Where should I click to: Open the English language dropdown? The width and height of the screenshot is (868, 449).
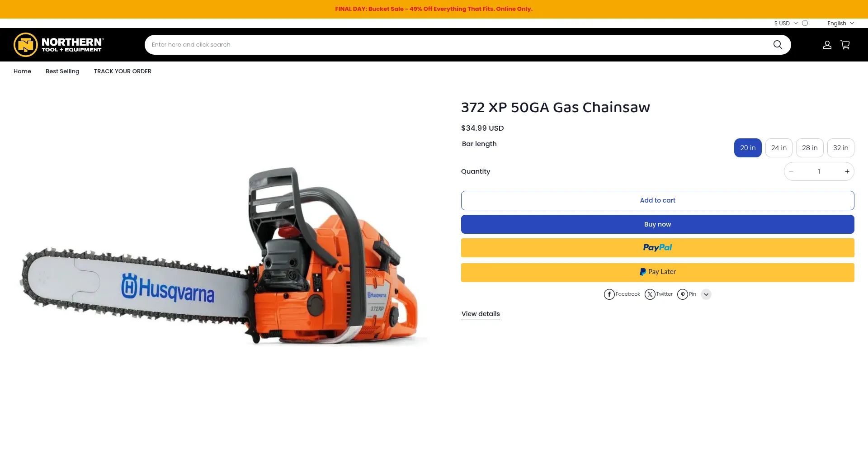click(x=841, y=23)
